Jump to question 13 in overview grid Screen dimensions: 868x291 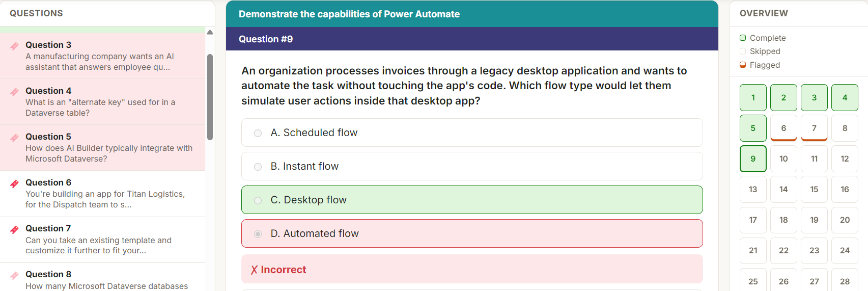(x=753, y=189)
